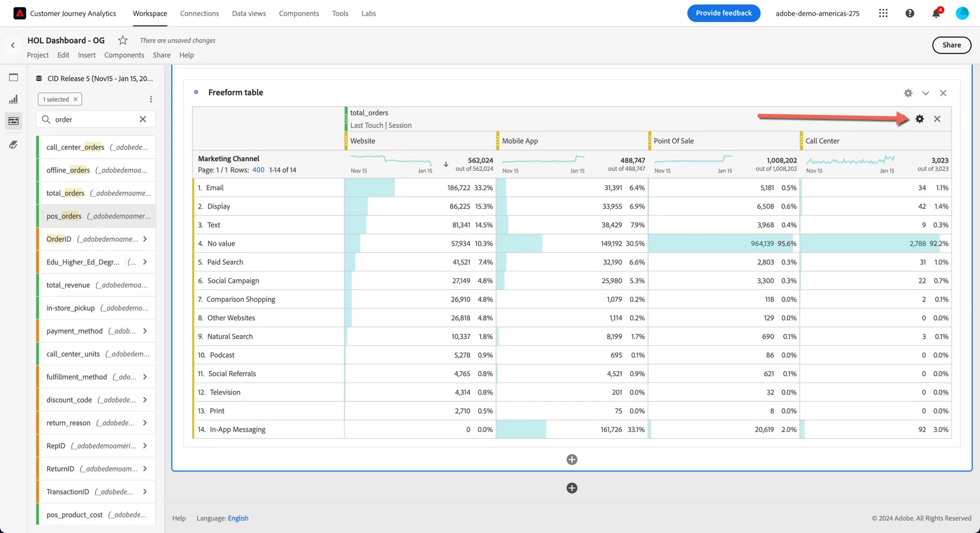This screenshot has height=533, width=980.
Task: Clear the order search text
Action: [143, 119]
